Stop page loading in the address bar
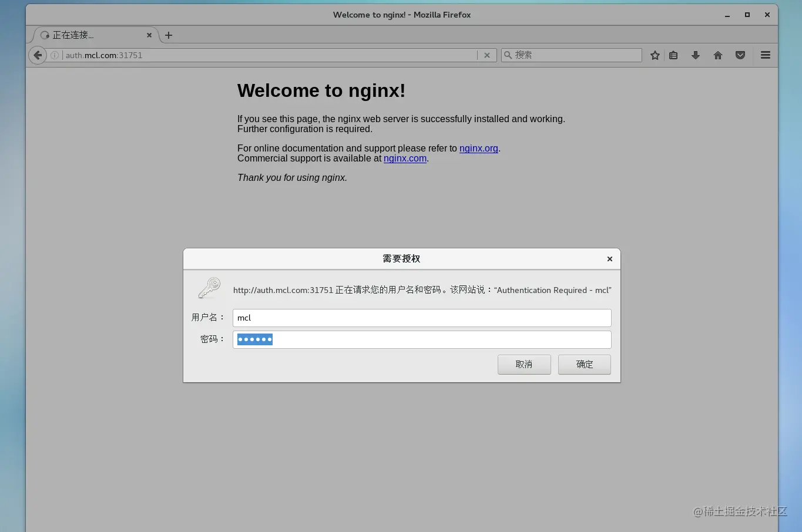 click(486, 55)
